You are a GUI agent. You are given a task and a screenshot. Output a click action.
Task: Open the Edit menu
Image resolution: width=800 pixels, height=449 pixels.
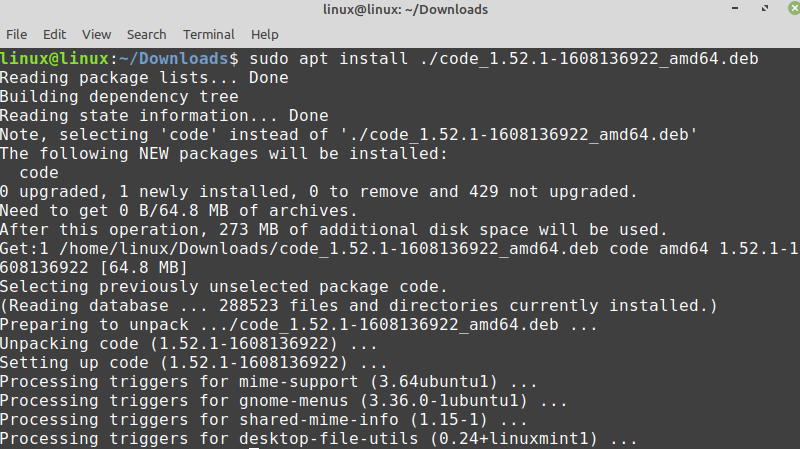click(x=55, y=34)
